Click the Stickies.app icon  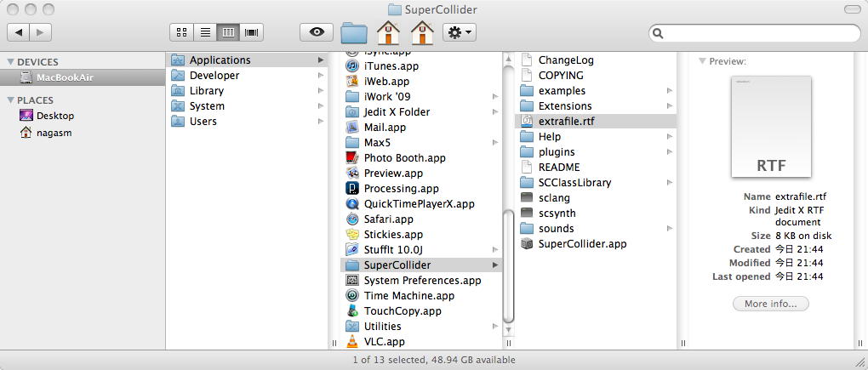(352, 235)
